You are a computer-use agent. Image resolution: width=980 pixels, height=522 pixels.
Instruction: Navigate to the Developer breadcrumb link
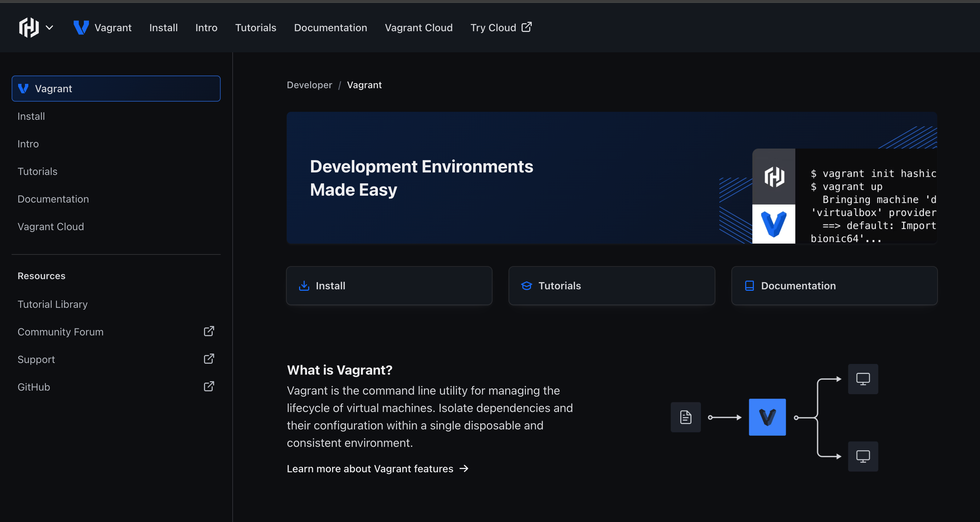[309, 85]
